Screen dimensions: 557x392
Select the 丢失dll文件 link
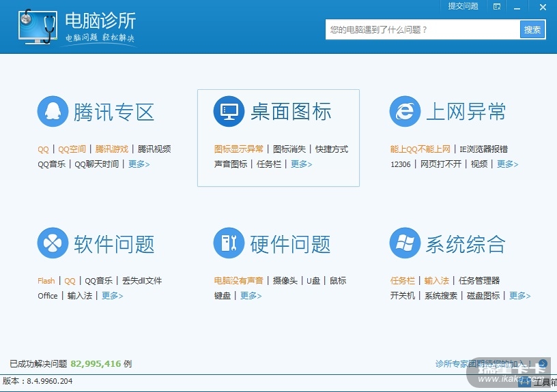142,281
